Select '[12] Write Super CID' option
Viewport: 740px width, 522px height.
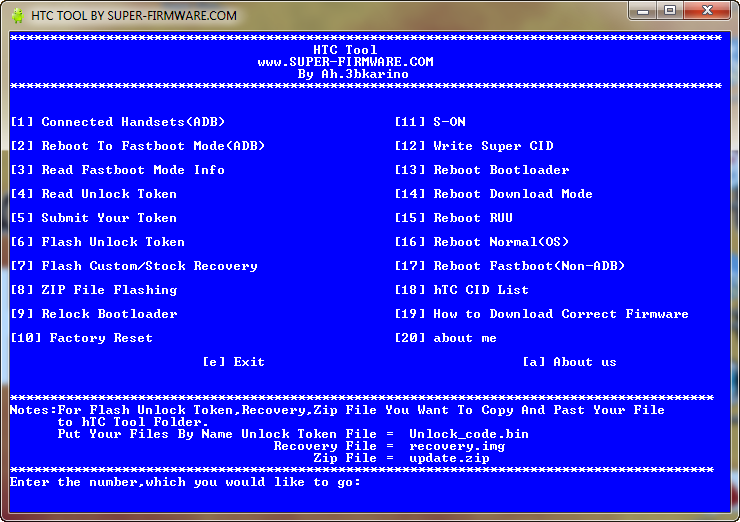474,146
